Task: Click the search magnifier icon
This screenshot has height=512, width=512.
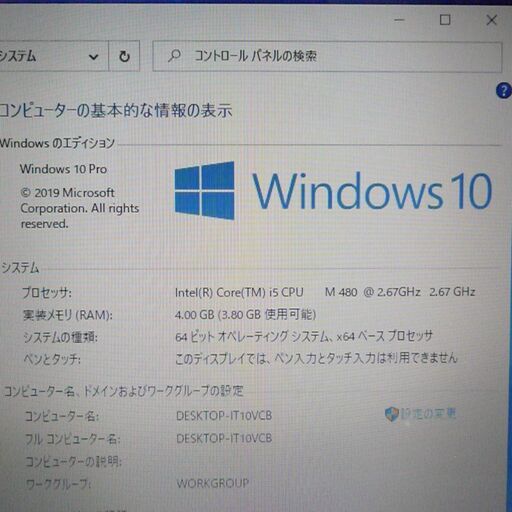Action: tap(174, 56)
